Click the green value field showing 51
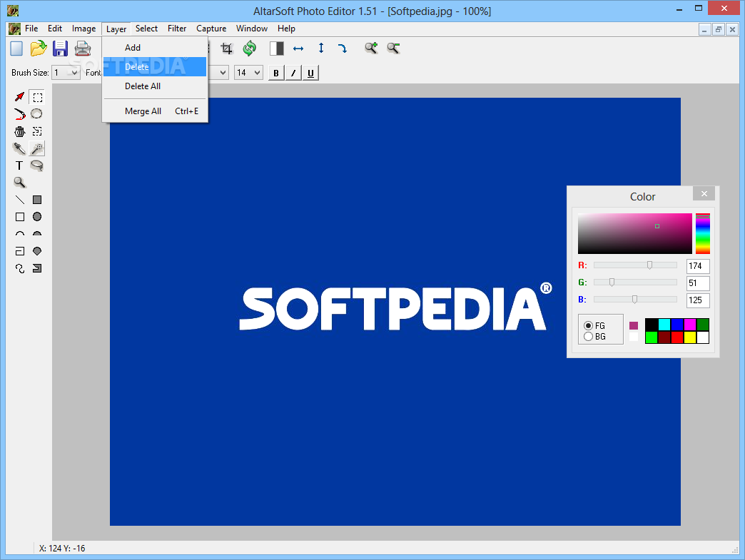Image resolution: width=745 pixels, height=560 pixels. pos(698,283)
